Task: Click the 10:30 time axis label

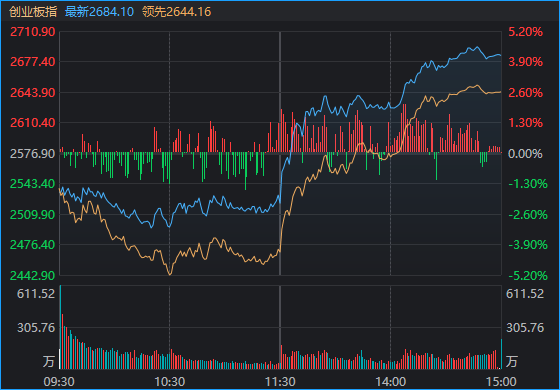Action: (169, 382)
